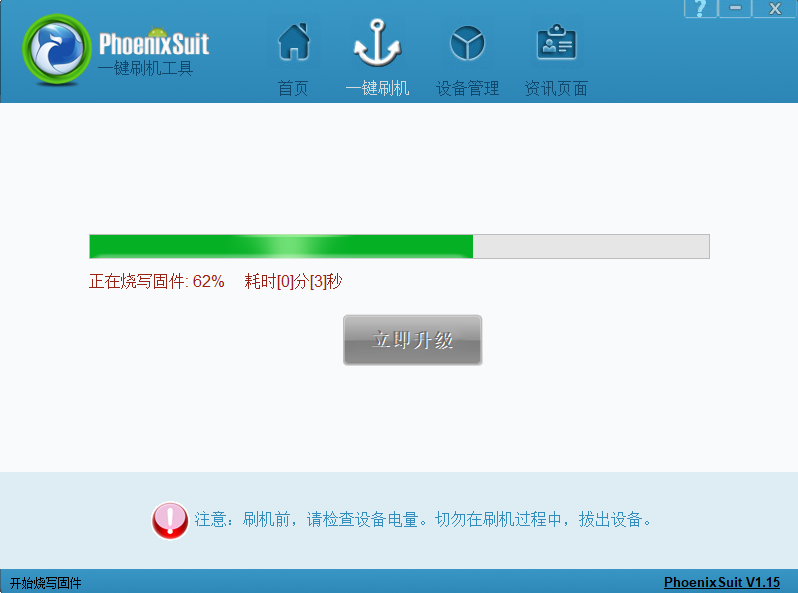Image resolution: width=798 pixels, height=593 pixels.
Task: Click the small Android mascot above the logo
Action: [157, 33]
